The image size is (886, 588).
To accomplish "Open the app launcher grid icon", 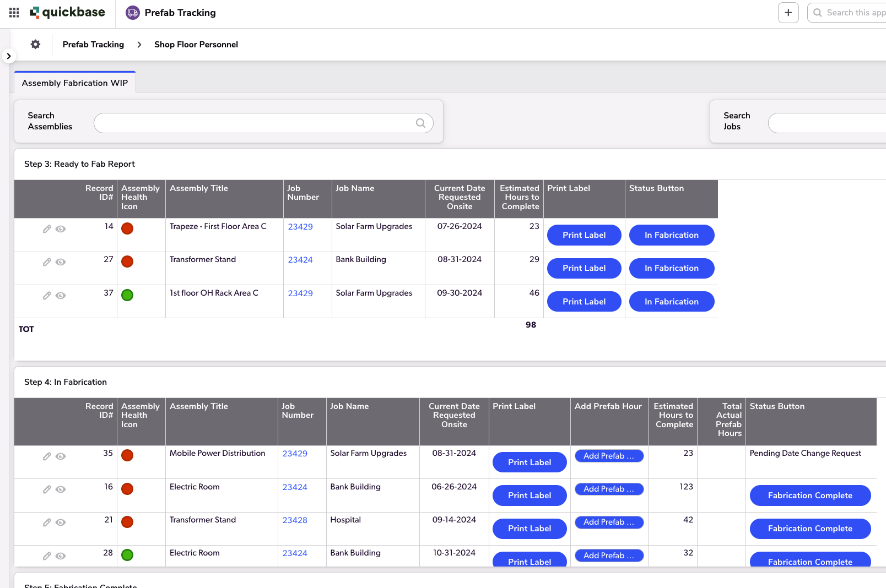I will [14, 13].
